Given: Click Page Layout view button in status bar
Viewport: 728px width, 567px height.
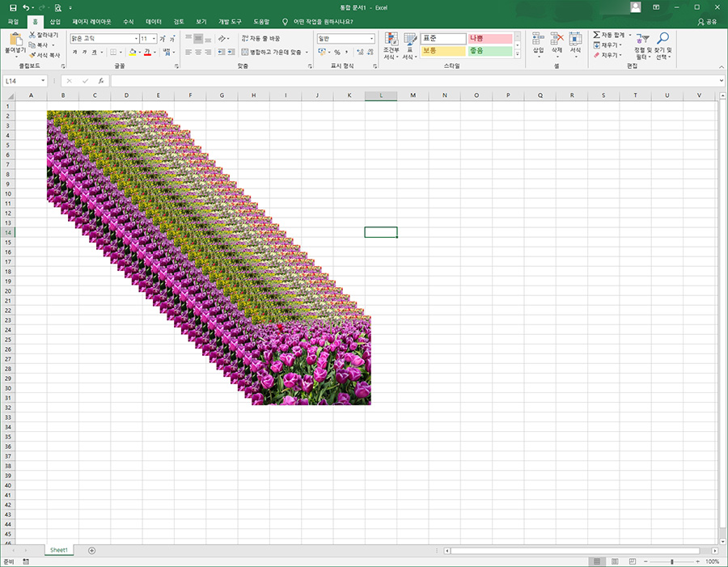Looking at the screenshot, I should [615, 561].
